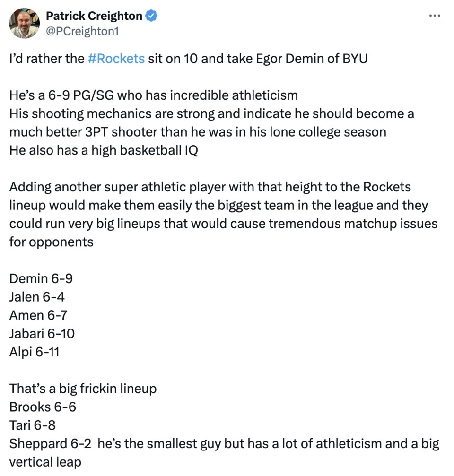Open Patrick Creighton's profile picture
Screen dimensions: 454x476
pos(24,23)
